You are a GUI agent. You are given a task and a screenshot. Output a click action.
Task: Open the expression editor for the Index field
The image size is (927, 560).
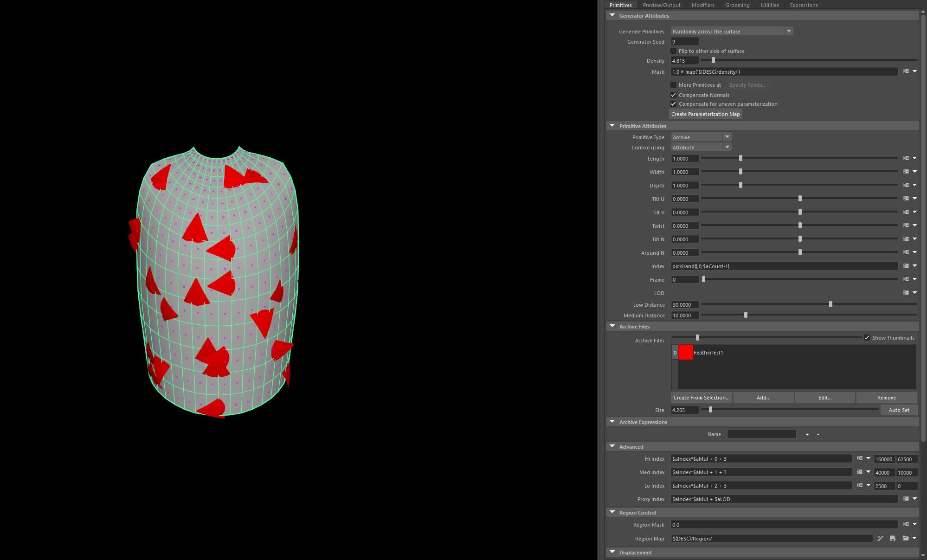pos(905,266)
